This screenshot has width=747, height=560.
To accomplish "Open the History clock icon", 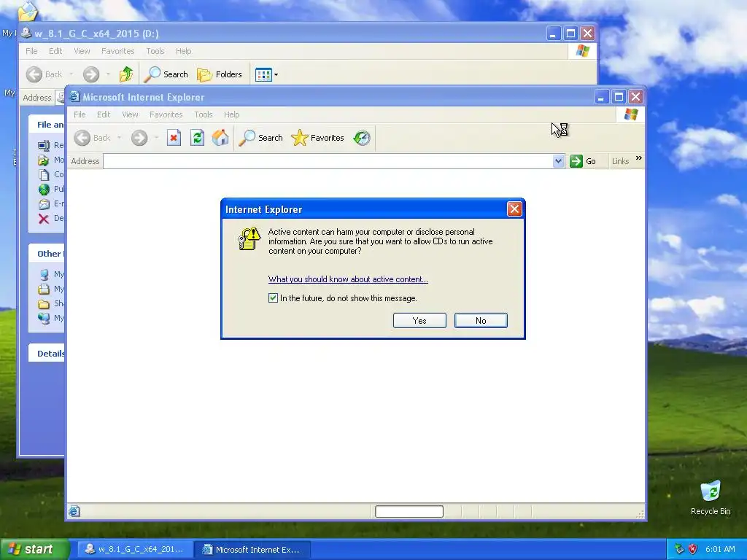I will (x=362, y=138).
